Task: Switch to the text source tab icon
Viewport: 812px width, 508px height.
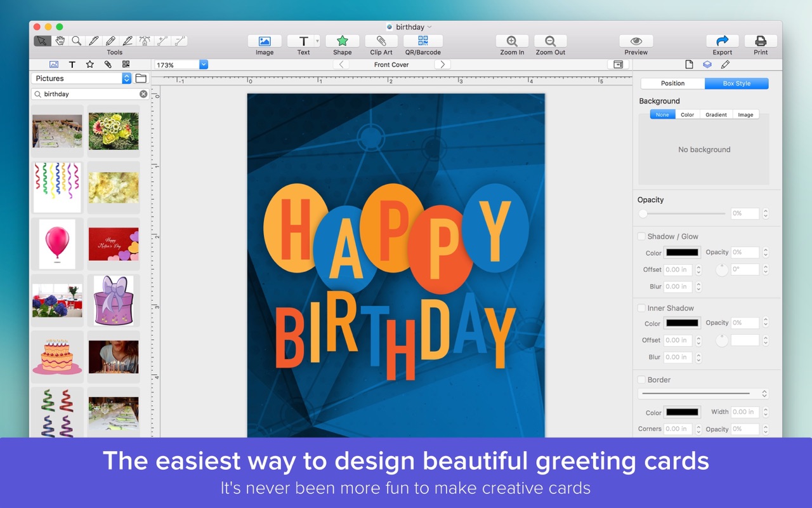Action: [72, 64]
